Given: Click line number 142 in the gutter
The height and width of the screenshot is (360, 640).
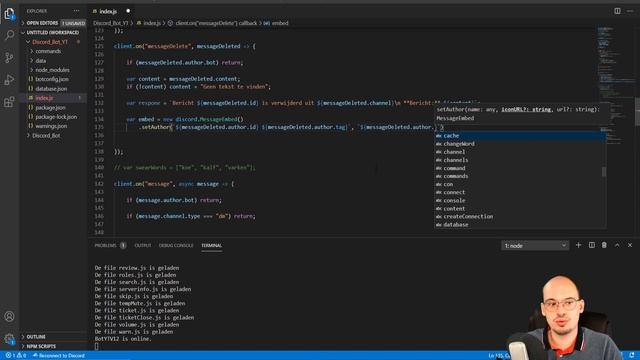Looking at the screenshot, I should (99, 184).
